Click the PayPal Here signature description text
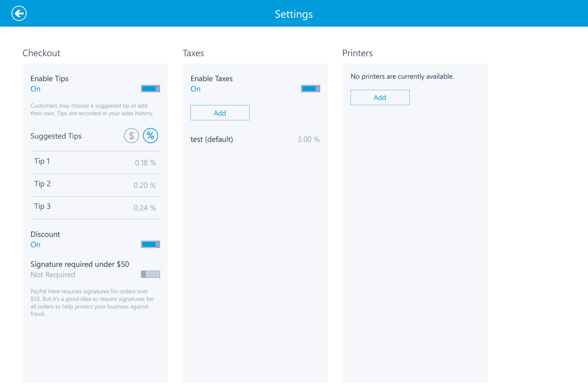The height and width of the screenshot is (392, 588). (x=92, y=302)
